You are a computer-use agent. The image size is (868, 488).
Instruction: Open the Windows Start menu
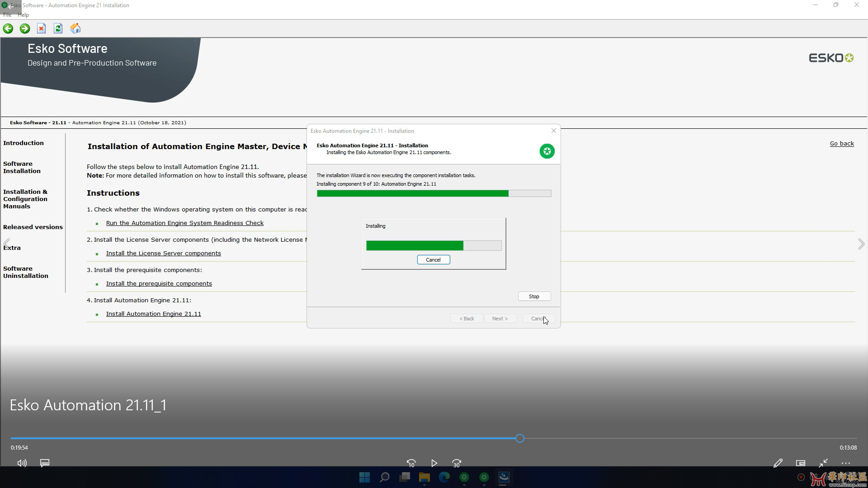pyautogui.click(x=364, y=477)
